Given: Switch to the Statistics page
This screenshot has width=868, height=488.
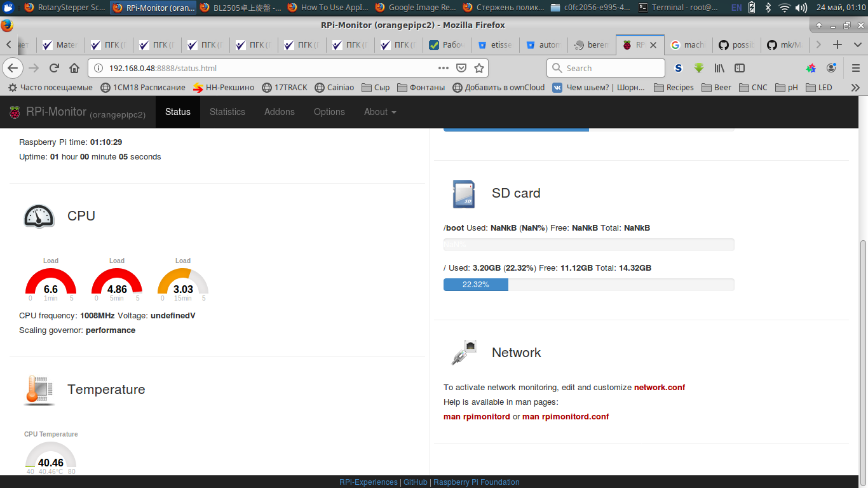Looking at the screenshot, I should [227, 112].
